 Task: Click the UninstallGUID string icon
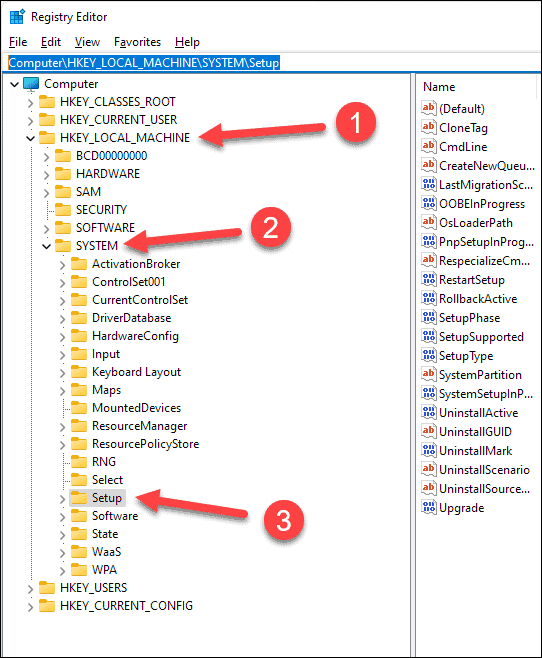428,431
